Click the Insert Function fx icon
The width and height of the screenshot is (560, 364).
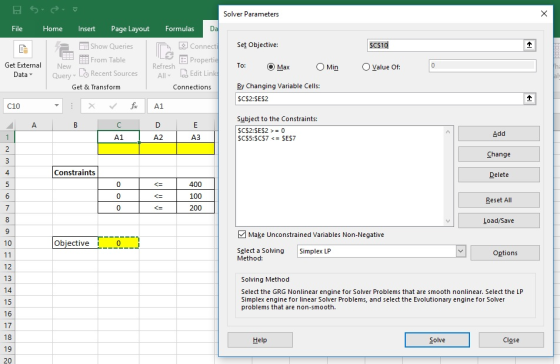[134, 106]
